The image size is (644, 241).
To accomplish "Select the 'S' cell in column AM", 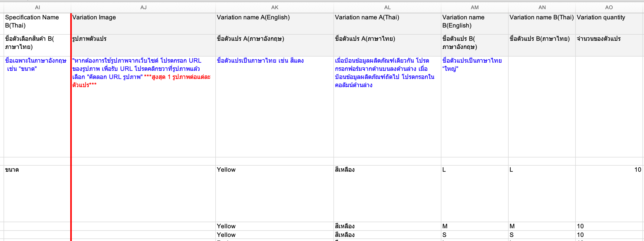I will point(475,235).
